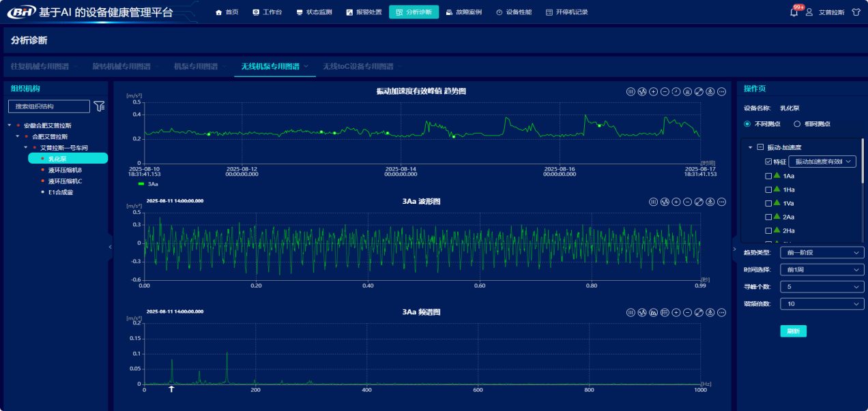Select E1合成釜 in the organization tree

point(61,192)
